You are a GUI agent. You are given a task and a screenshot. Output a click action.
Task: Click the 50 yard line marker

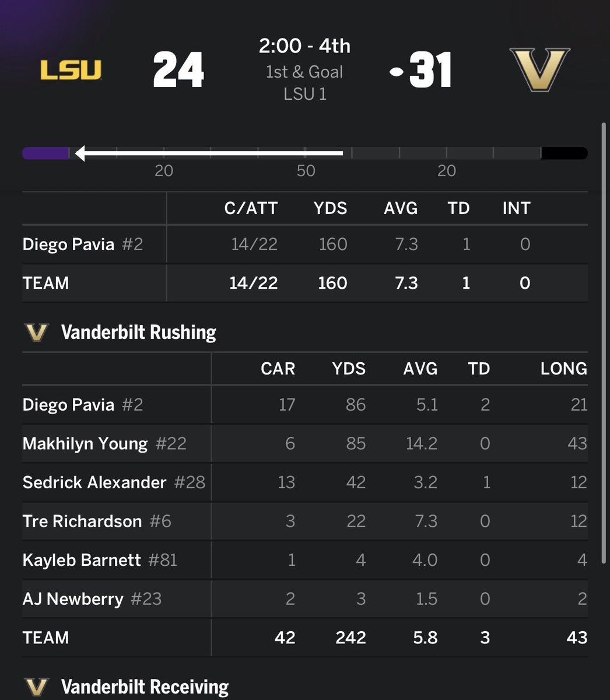pyautogui.click(x=306, y=171)
